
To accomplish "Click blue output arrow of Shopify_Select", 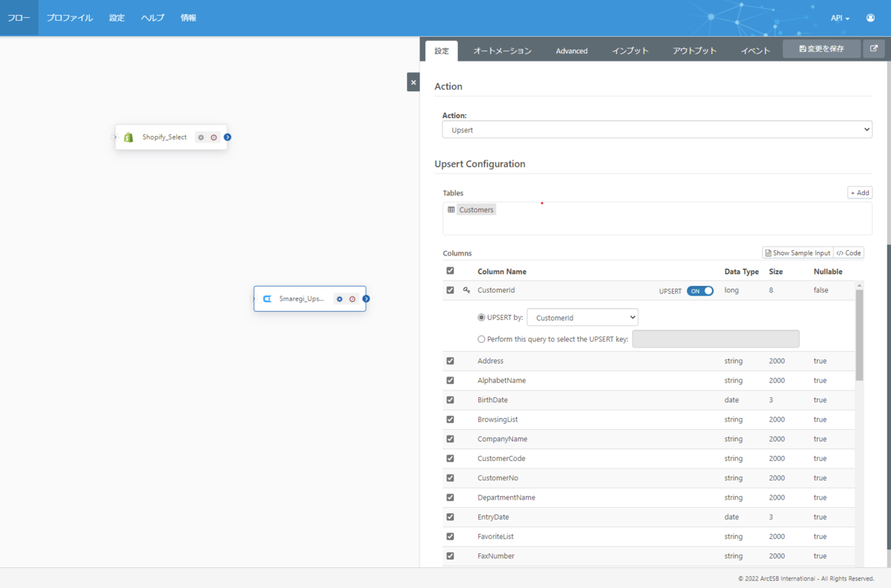I will click(227, 137).
